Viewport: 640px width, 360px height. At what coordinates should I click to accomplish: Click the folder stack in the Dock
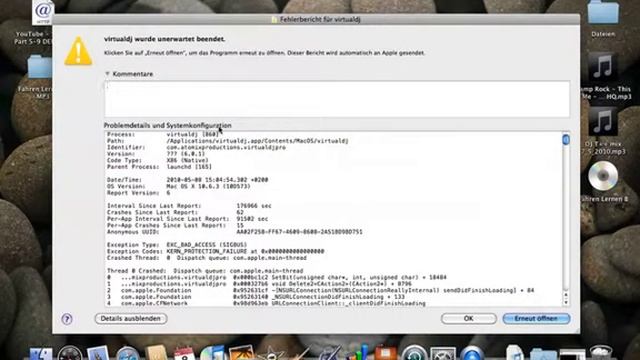tap(543, 354)
